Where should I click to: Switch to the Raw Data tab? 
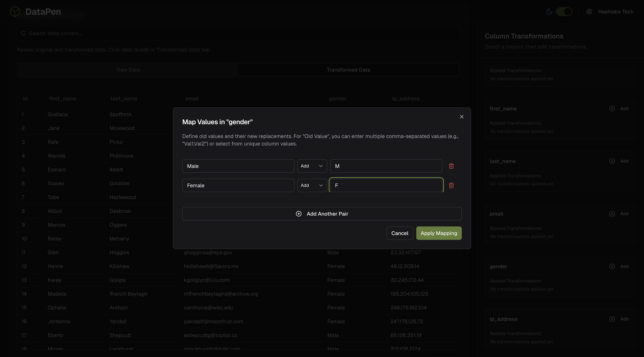point(128,70)
